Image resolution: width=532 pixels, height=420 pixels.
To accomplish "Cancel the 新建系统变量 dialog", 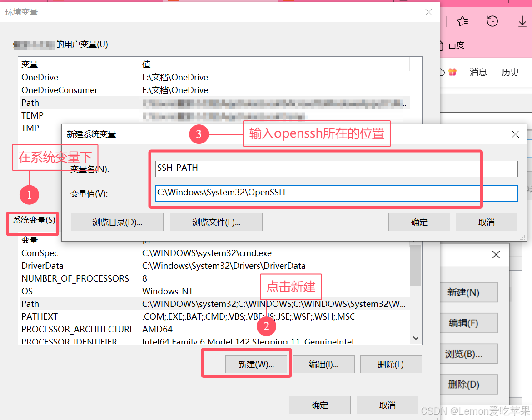I will (486, 222).
